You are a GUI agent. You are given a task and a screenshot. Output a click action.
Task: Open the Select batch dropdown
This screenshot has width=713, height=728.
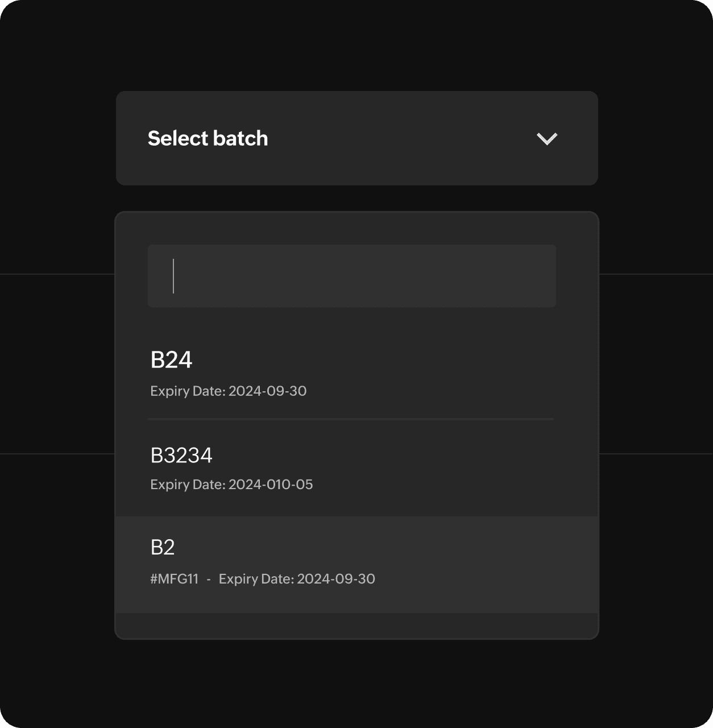click(x=356, y=138)
